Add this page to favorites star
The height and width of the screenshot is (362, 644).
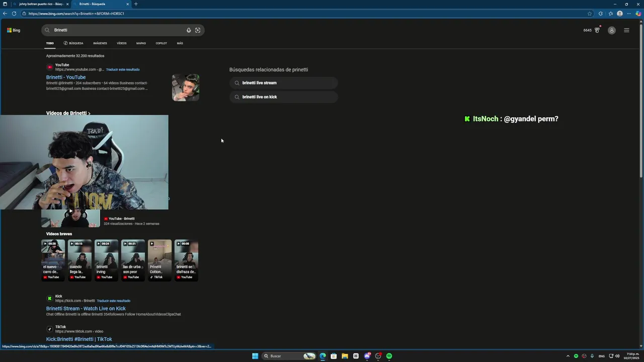tap(590, 14)
